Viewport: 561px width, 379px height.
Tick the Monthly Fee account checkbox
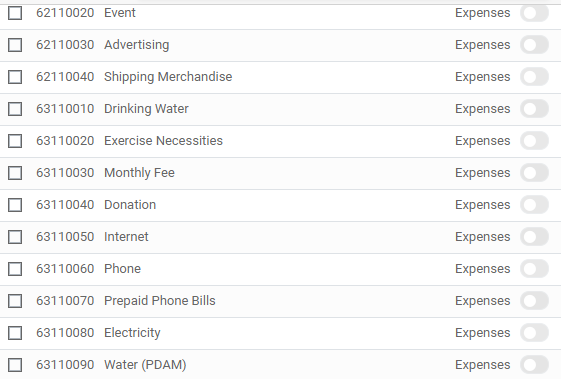(x=15, y=173)
